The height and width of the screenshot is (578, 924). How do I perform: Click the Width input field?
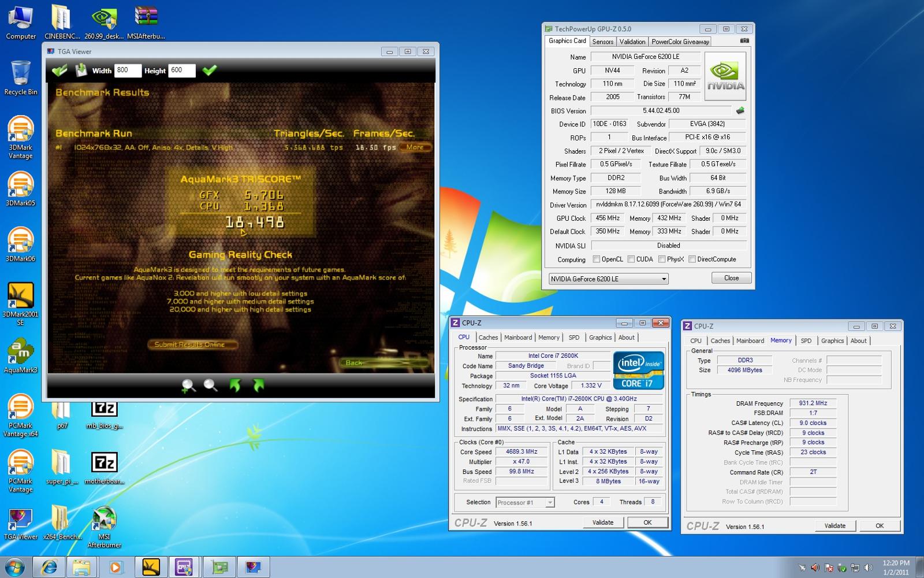click(128, 71)
